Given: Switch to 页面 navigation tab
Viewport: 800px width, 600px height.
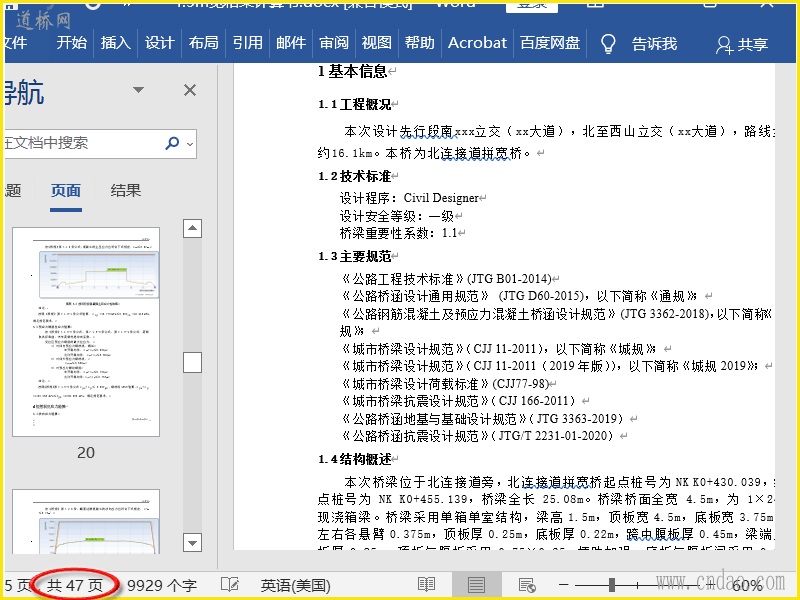Looking at the screenshot, I should pos(66,191).
